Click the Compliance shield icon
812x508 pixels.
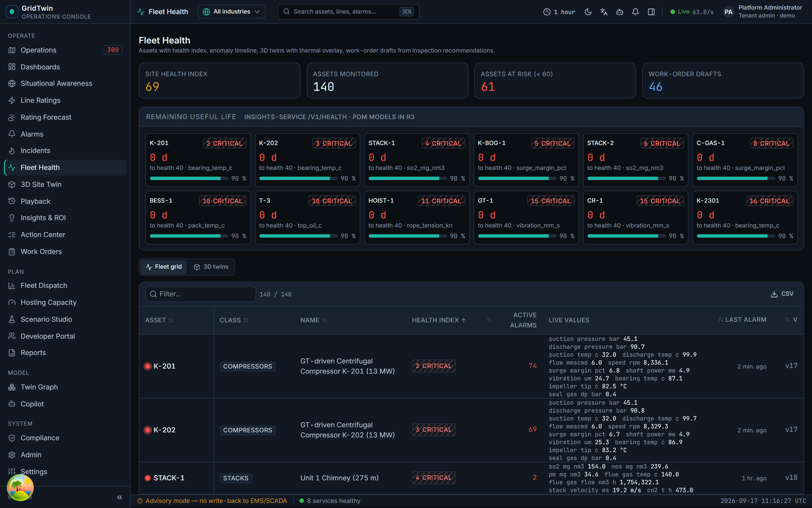(x=12, y=438)
